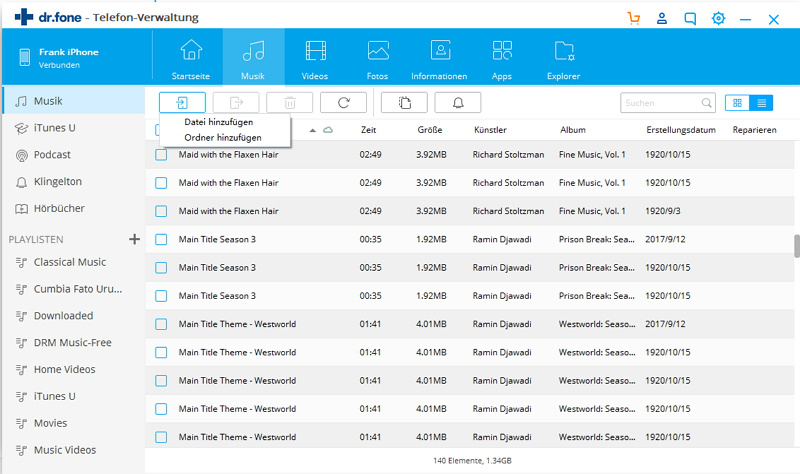Switch to list view
The image size is (800, 474).
(761, 103)
